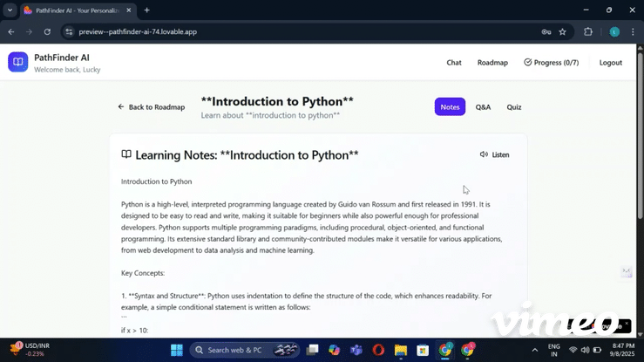Open the Chat page
Screen dimensions: 644x362
454,63
